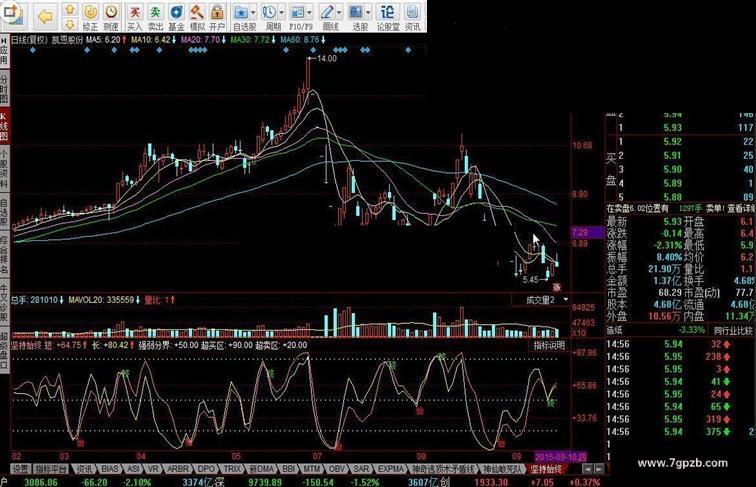Screen dimensions: 756x487
Task: Open the 自选股 sidebar tab
Action: pyautogui.click(x=4, y=212)
